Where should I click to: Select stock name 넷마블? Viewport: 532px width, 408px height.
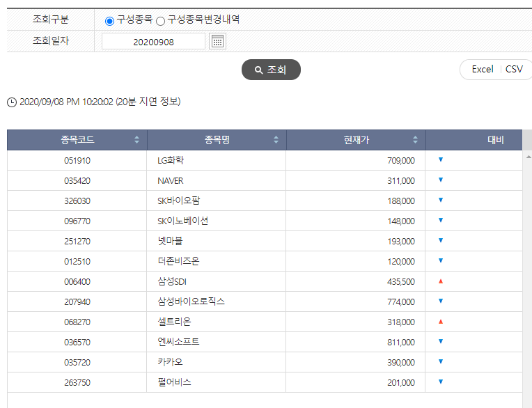click(x=170, y=241)
